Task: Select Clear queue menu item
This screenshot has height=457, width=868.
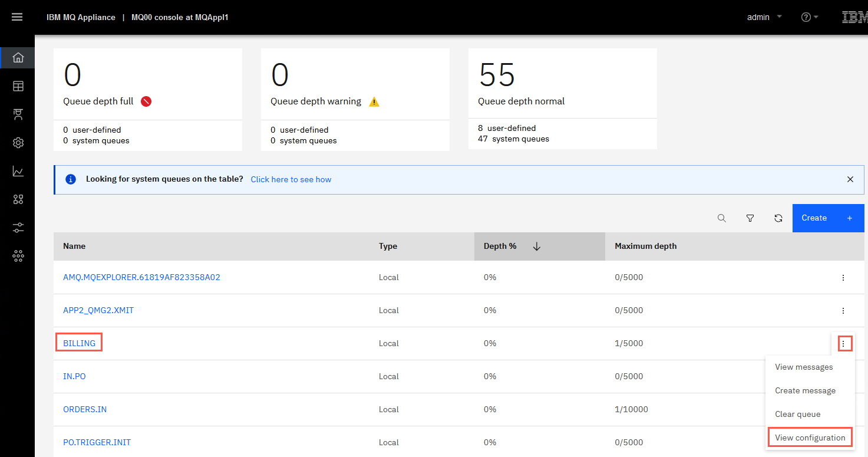Action: click(x=797, y=414)
